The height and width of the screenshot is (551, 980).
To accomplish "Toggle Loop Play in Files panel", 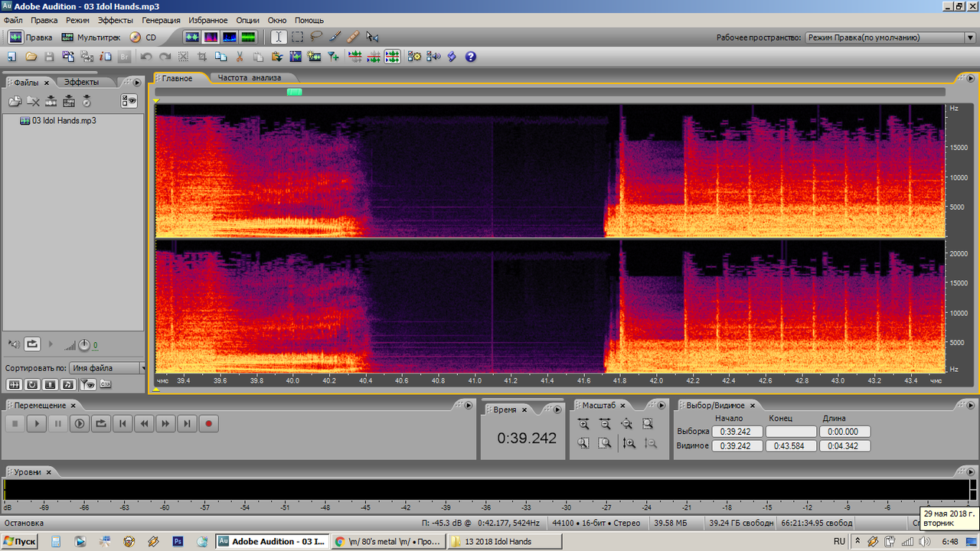I will pyautogui.click(x=32, y=344).
